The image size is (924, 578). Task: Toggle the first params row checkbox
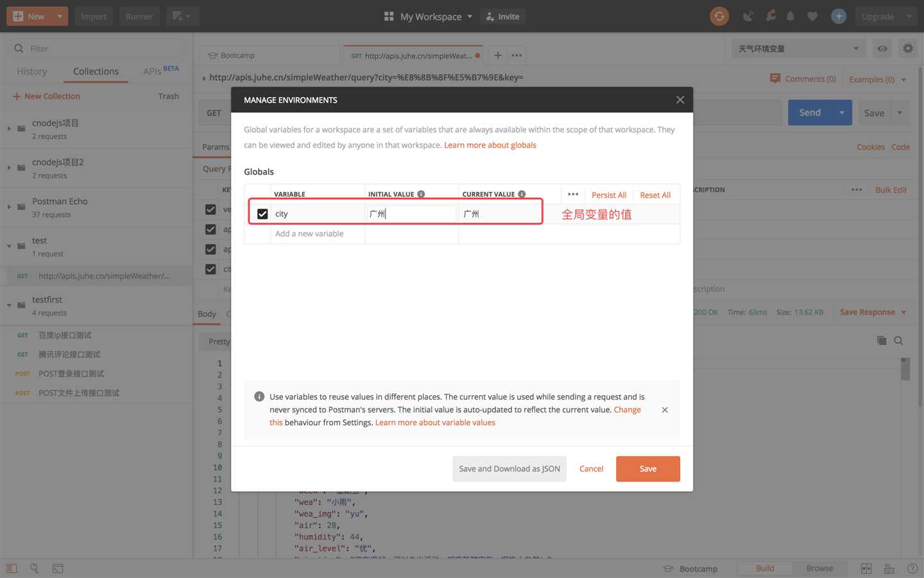click(x=210, y=209)
